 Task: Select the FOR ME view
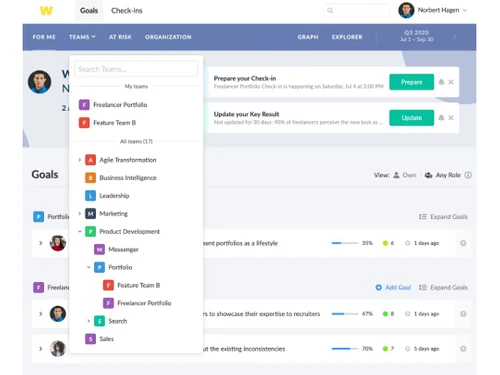(x=44, y=37)
